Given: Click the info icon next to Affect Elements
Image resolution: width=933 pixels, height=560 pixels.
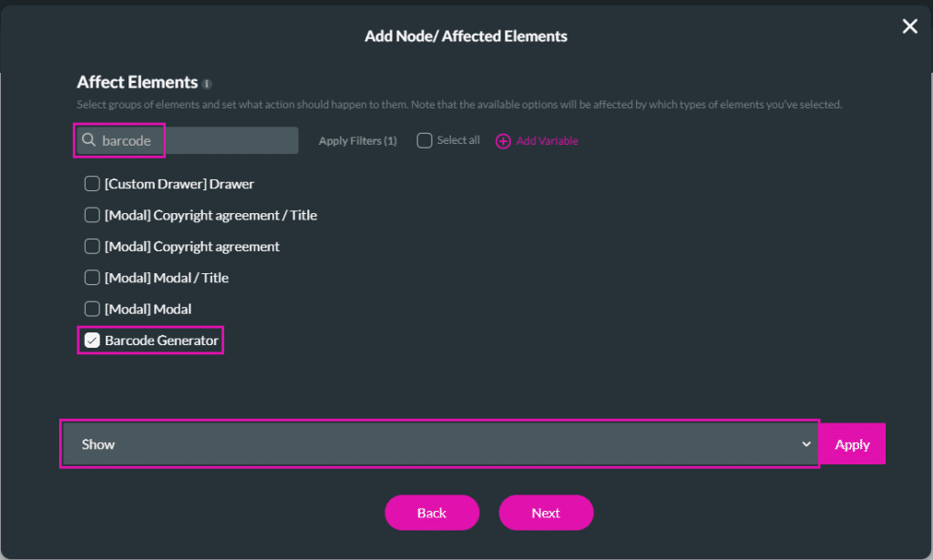Looking at the screenshot, I should coord(206,83).
